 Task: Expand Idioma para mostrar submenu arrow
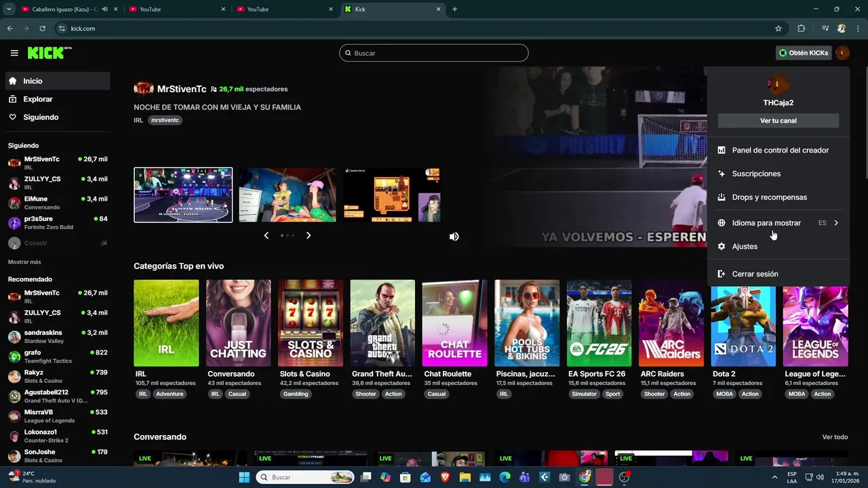click(x=836, y=223)
